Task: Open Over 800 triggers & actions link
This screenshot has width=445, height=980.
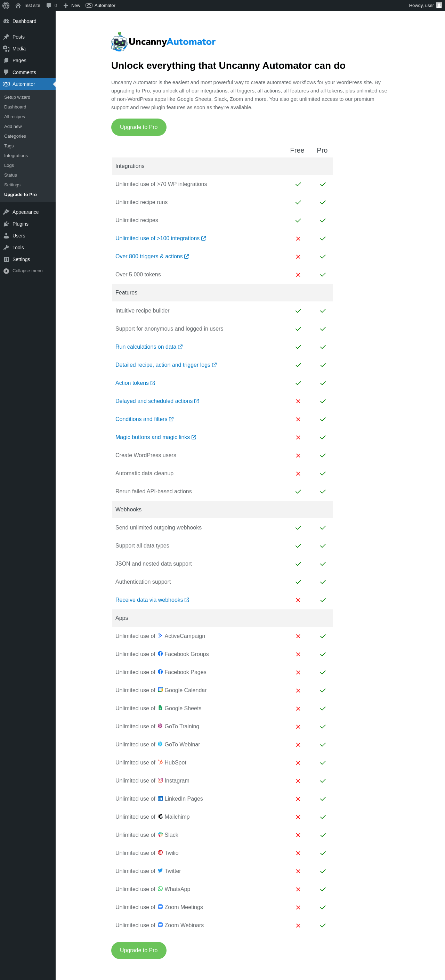Action: tap(149, 257)
